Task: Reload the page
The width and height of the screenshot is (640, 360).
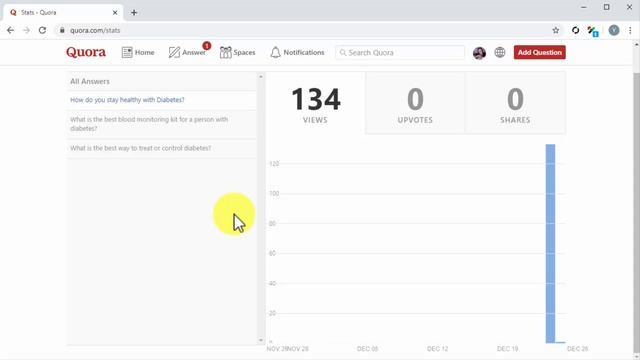Action: (x=42, y=30)
